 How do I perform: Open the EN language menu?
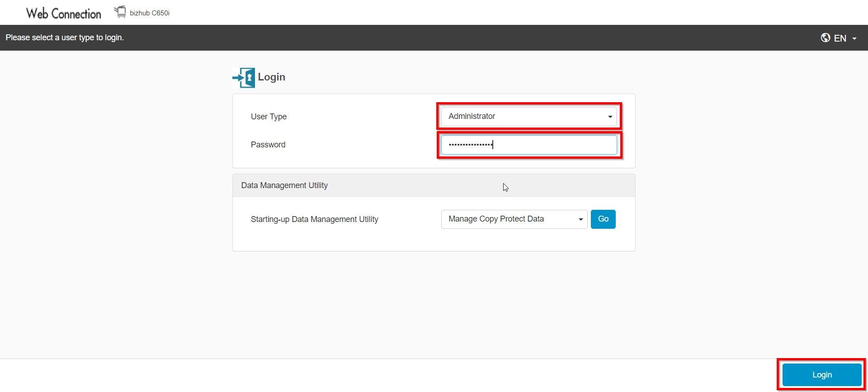point(839,38)
